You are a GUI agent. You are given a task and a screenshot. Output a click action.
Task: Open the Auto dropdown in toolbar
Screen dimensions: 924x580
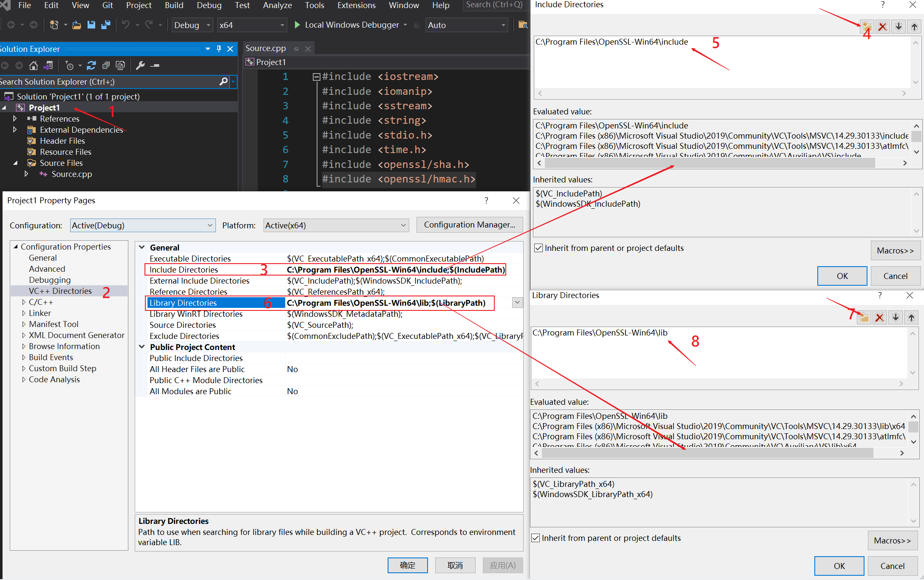tap(467, 25)
